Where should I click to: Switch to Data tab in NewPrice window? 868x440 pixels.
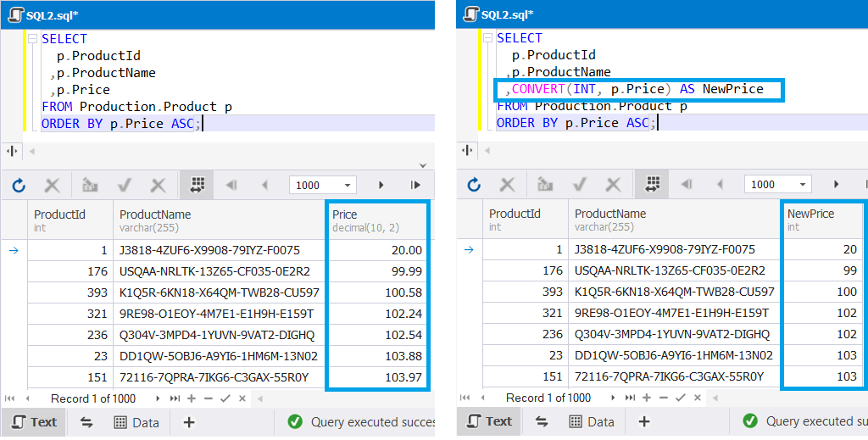[x=591, y=421]
